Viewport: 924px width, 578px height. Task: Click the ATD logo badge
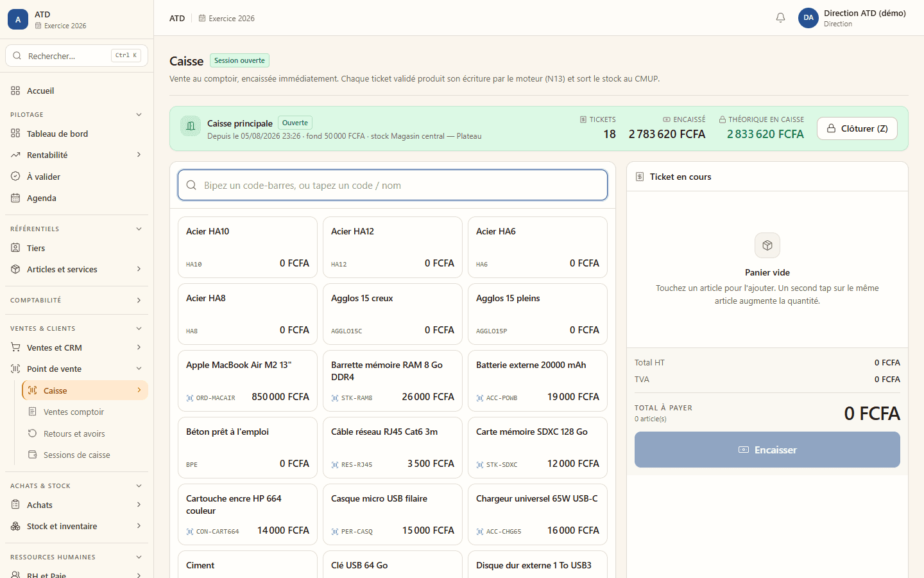click(18, 19)
